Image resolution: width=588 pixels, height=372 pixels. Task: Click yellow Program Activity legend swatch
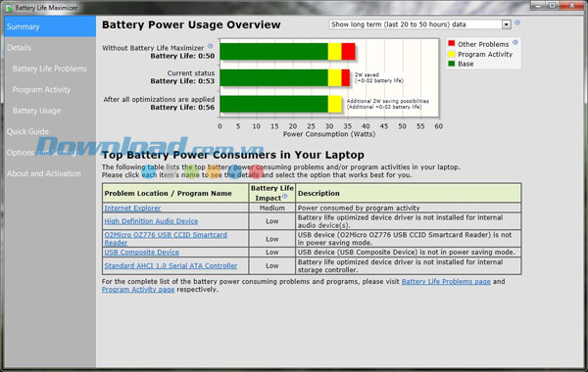coord(452,54)
